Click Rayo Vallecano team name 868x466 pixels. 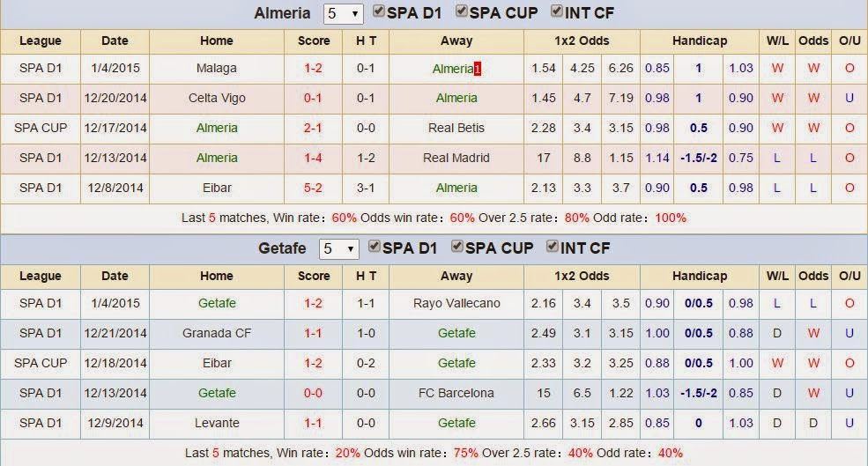pos(456,304)
